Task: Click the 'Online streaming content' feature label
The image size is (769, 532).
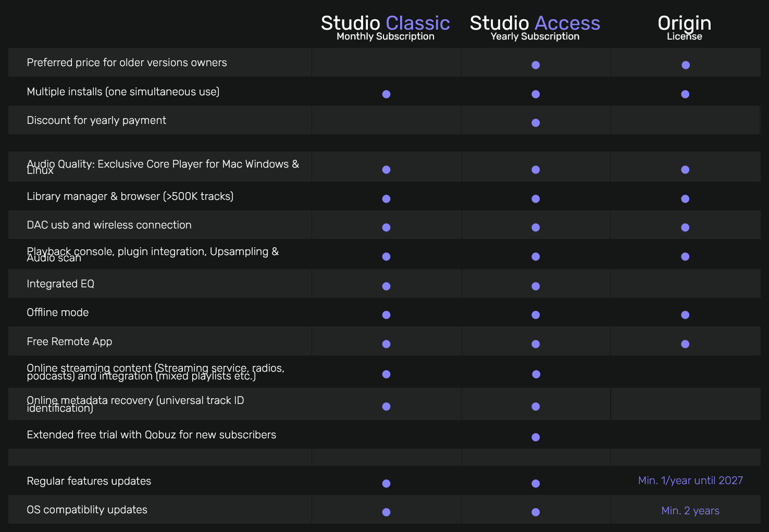Action: pos(155,372)
